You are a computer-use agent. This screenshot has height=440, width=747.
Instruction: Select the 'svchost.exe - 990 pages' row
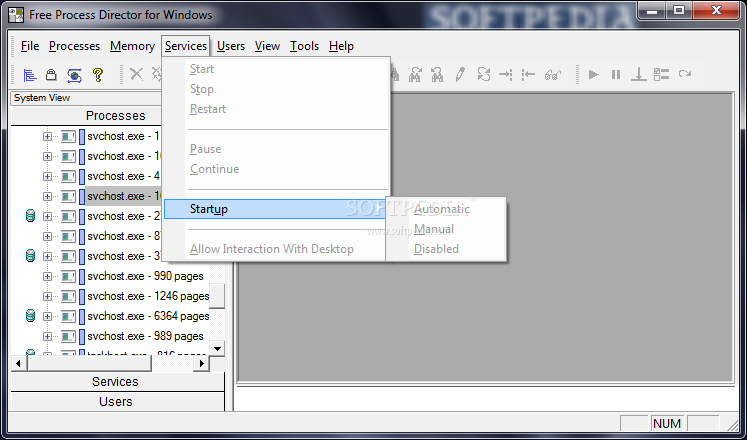coord(145,276)
